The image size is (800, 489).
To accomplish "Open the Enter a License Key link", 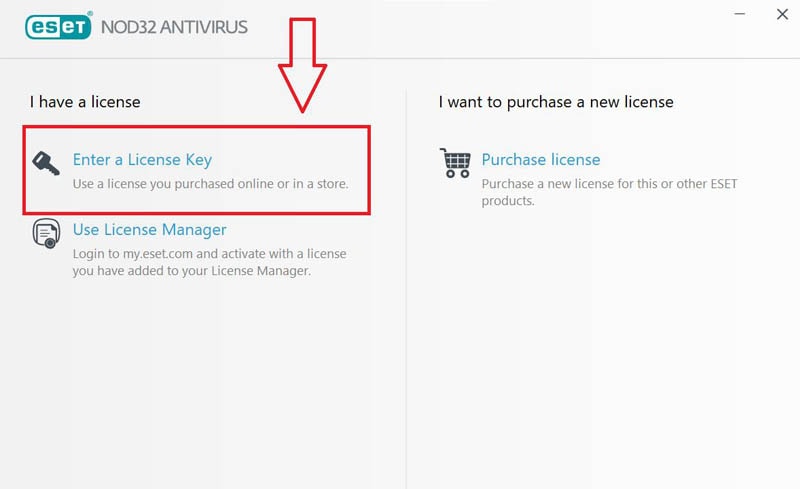I will pyautogui.click(x=142, y=160).
